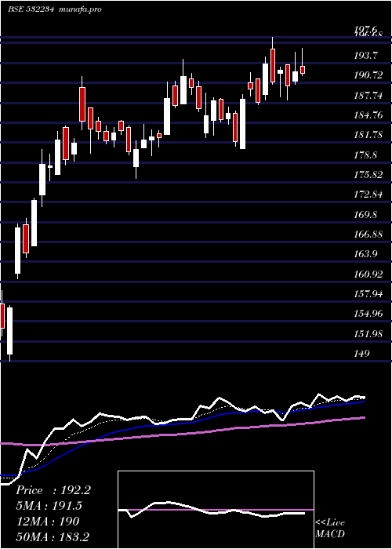This screenshot has width=392, height=549.
Task: Click the 149 price axis label
Action: tap(361, 353)
